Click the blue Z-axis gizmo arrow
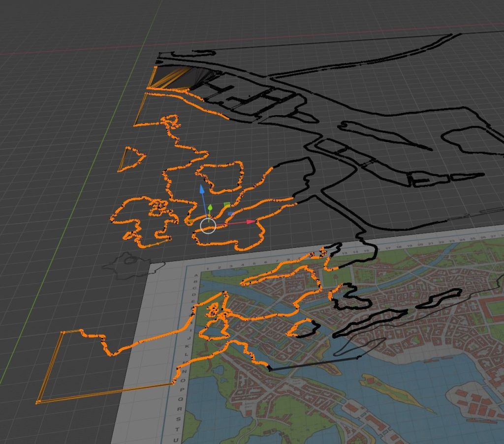This screenshot has width=504, height=444. [201, 190]
